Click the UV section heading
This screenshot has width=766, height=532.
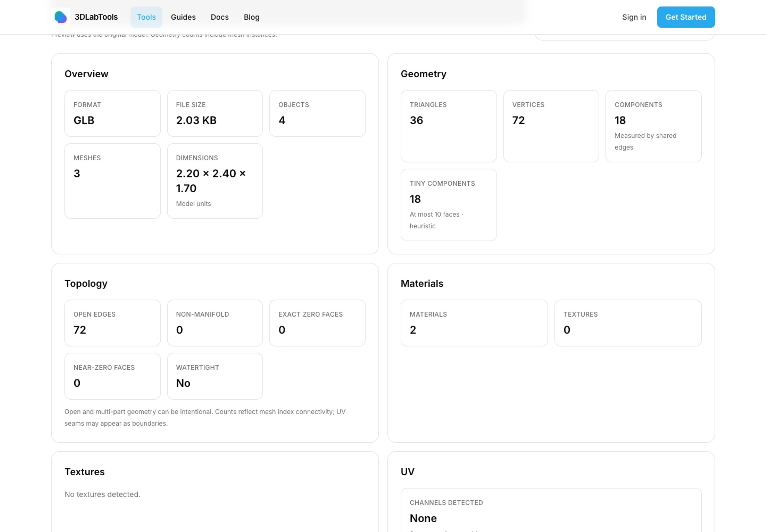click(x=408, y=472)
